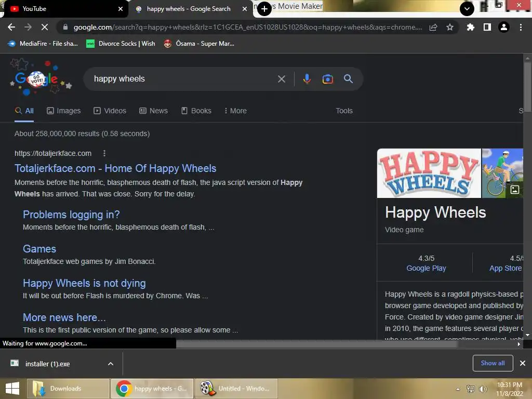Open tab search chevron in title bar

coord(467,9)
